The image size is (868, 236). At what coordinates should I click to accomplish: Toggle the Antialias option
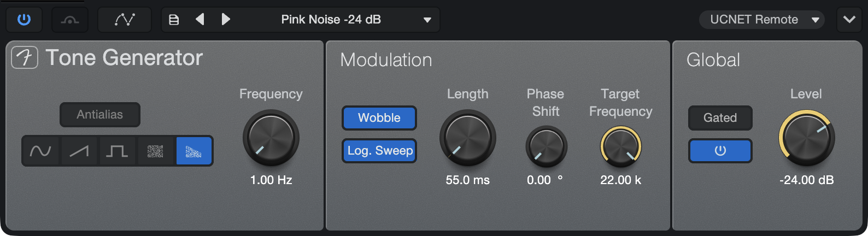point(100,115)
